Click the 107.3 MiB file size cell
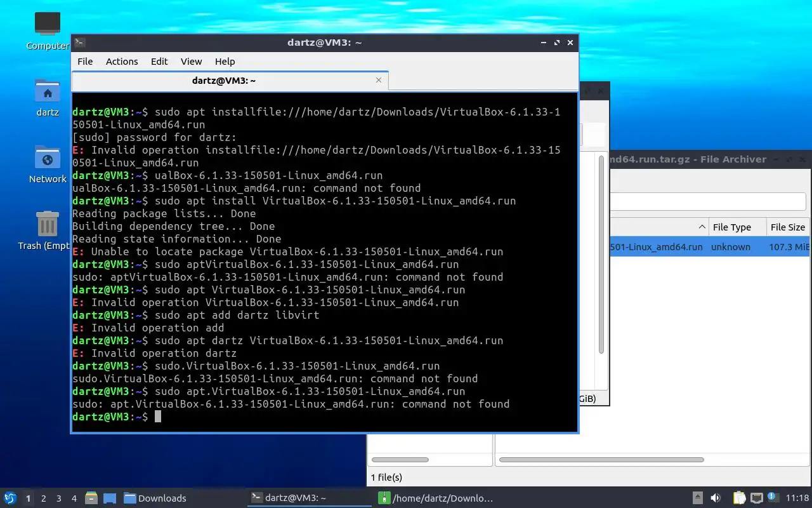812x508 pixels. point(789,247)
